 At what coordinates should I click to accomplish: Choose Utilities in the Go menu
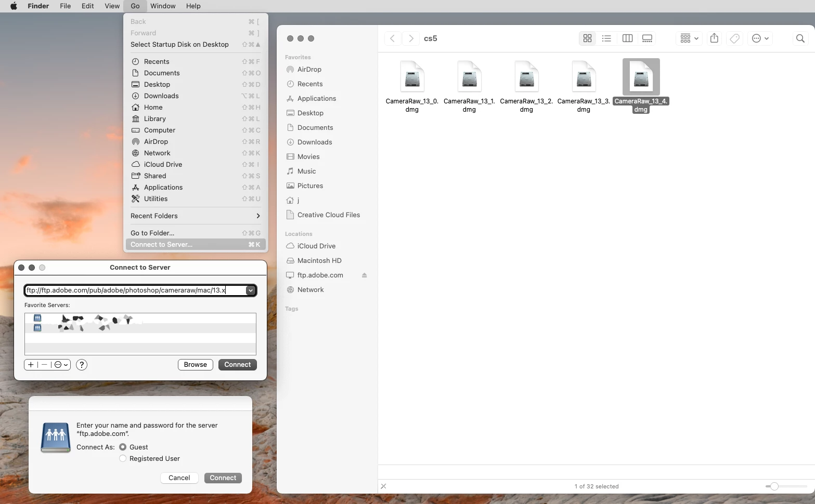(196, 199)
